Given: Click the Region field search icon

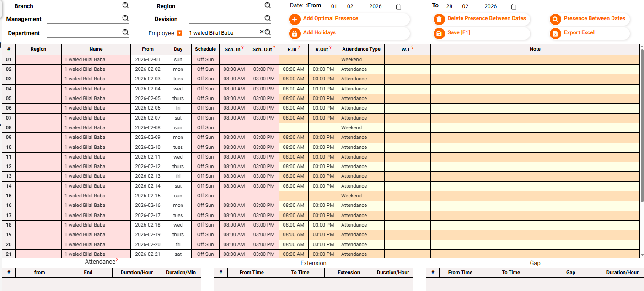Looking at the screenshot, I should pyautogui.click(x=268, y=5).
